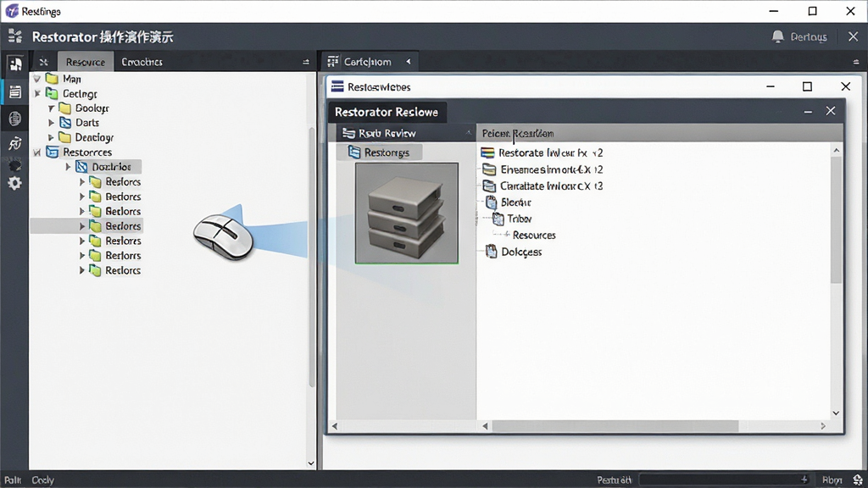The height and width of the screenshot is (488, 868).
Task: Click the dialog list's horizontal scrollbar thumb
Action: click(x=615, y=426)
